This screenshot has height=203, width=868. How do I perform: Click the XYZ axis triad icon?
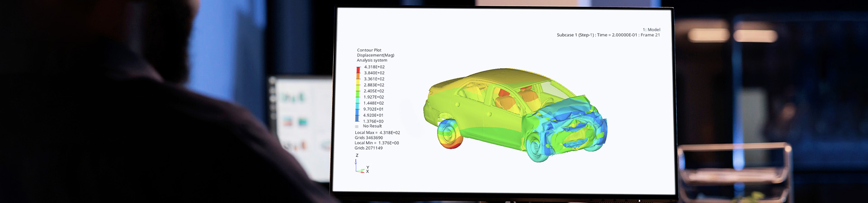[362, 164]
